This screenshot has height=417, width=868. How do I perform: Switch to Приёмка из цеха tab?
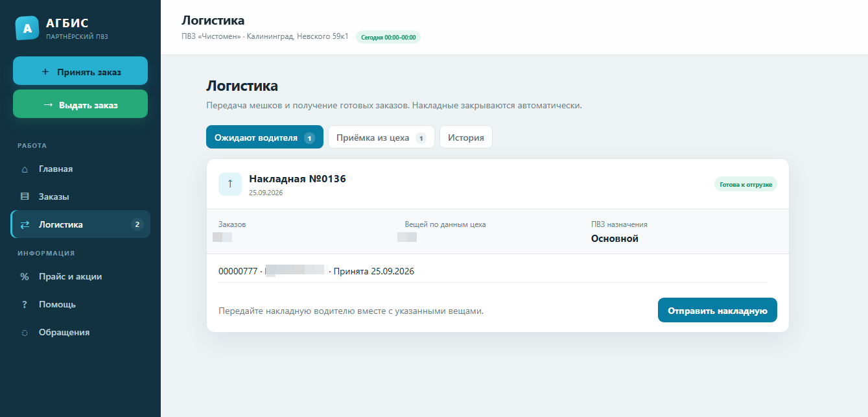coord(381,137)
